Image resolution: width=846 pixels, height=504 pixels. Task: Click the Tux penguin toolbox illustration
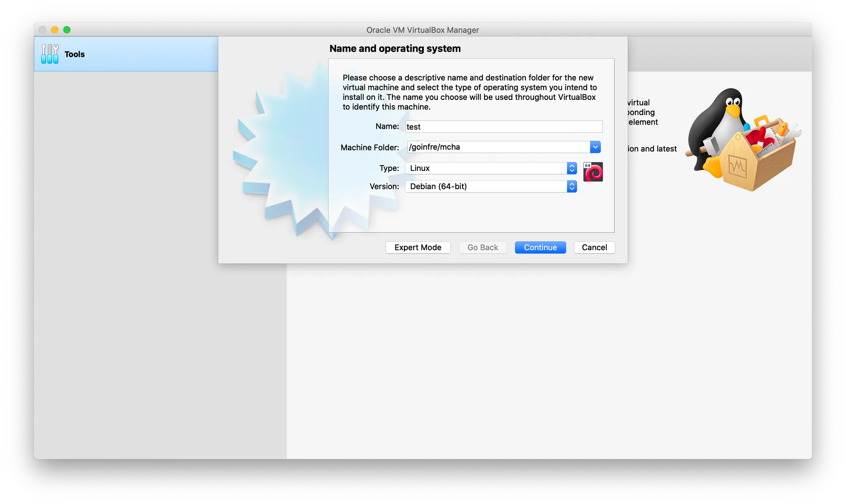point(742,140)
